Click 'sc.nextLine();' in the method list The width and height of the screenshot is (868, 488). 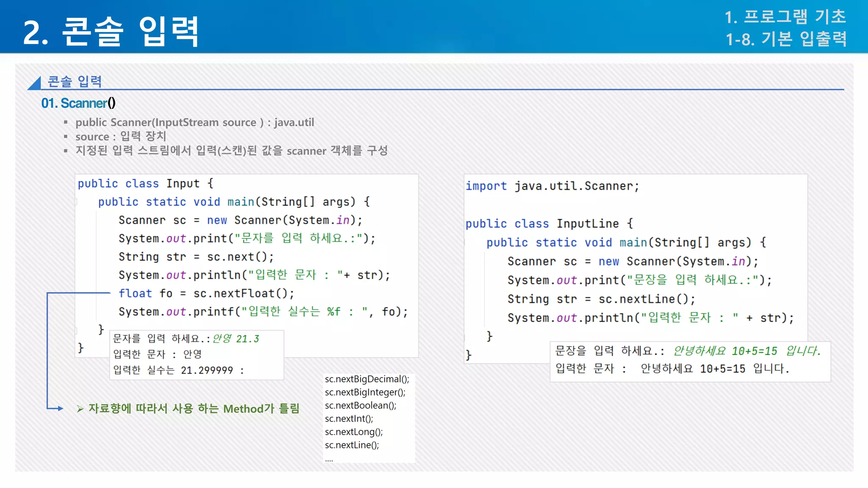coord(352,445)
